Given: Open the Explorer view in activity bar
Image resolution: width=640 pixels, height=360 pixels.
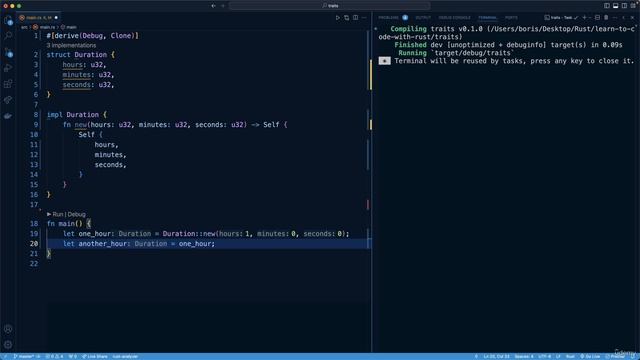Looking at the screenshot, I should (x=8, y=20).
